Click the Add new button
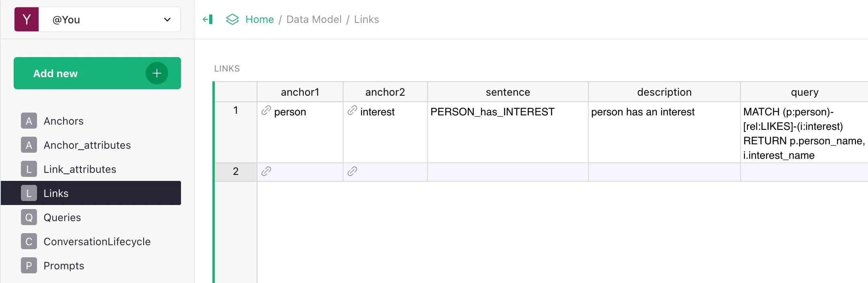Screen dimensions: 868x283 (97, 73)
